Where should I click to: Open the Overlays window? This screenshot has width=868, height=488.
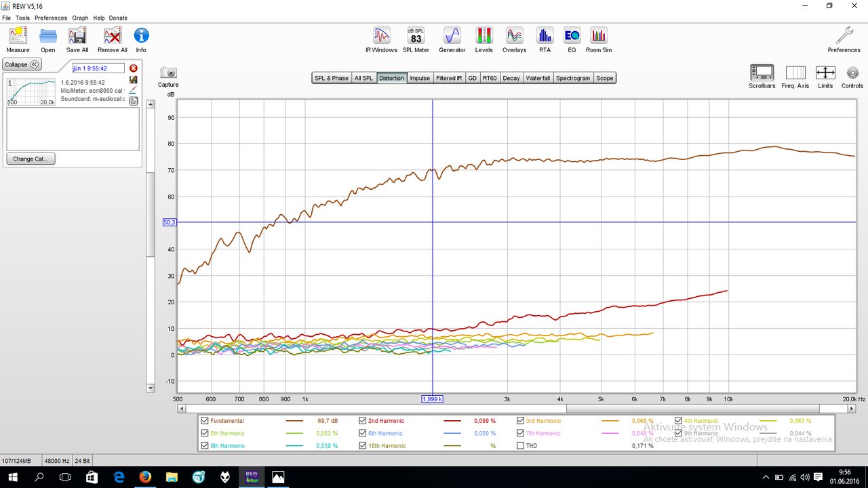coord(514,40)
